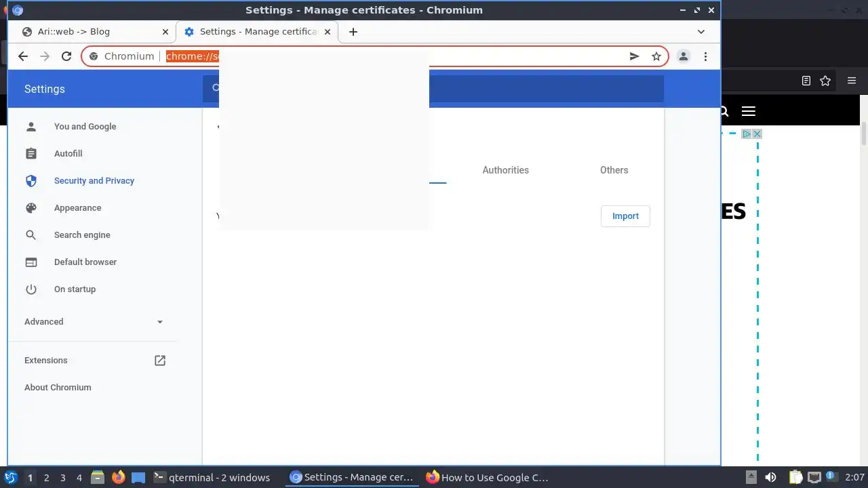868x488 pixels.
Task: Switch to workspace 4 in the taskbar
Action: pos(79,478)
